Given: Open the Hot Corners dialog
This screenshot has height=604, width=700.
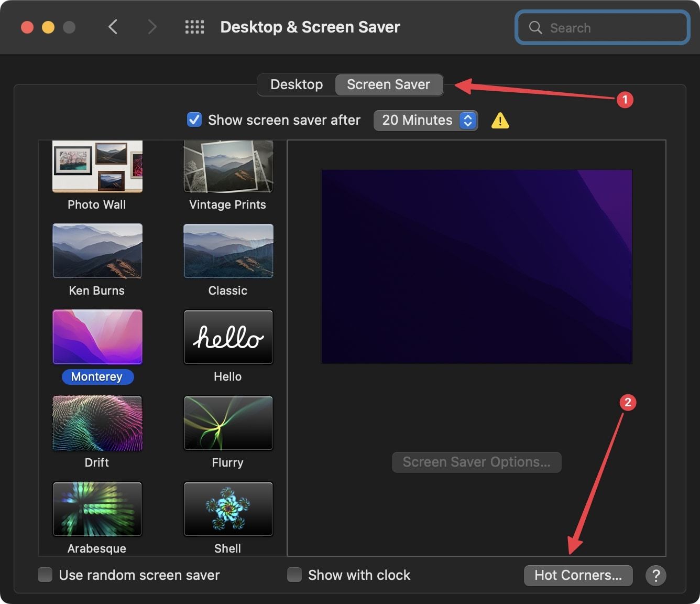Looking at the screenshot, I should coord(578,575).
